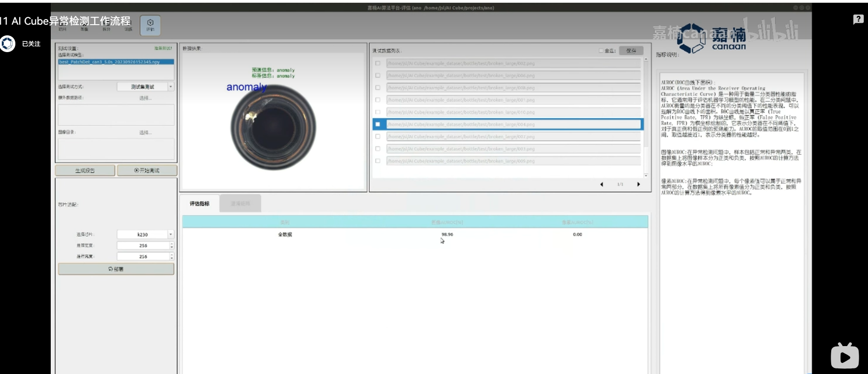868x374 pixels.
Task: Expand the 测试集测试 test method dropdown
Action: coord(170,87)
